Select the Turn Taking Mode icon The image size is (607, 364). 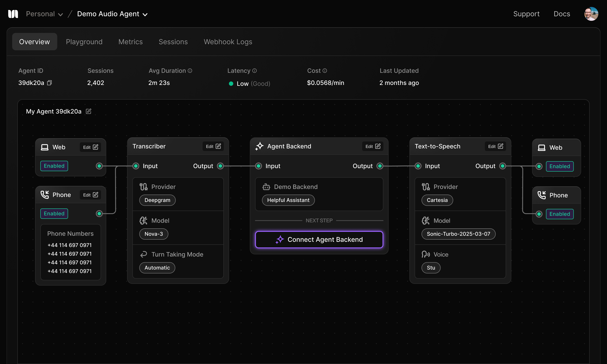pos(144,254)
